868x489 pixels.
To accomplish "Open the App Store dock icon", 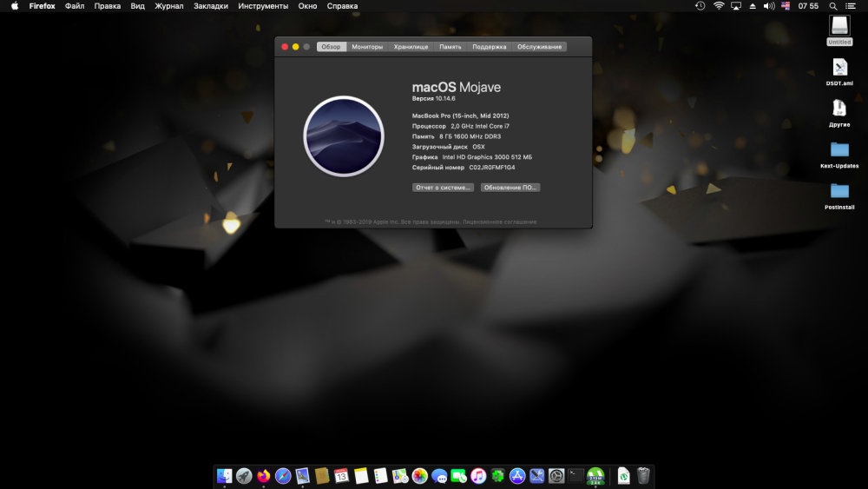I will 517,476.
